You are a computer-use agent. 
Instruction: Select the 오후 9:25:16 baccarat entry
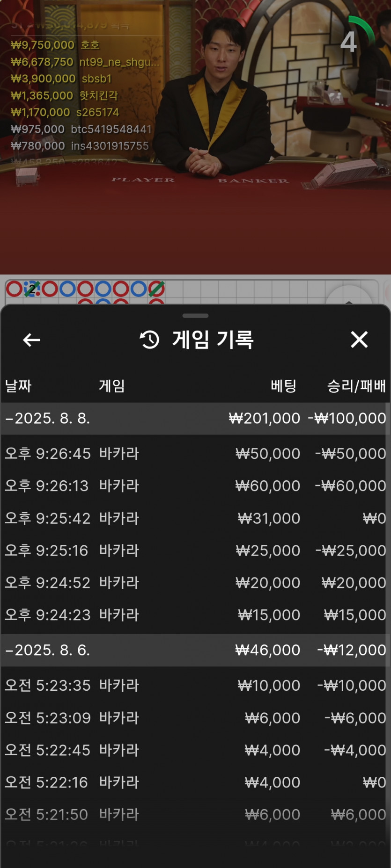195,550
